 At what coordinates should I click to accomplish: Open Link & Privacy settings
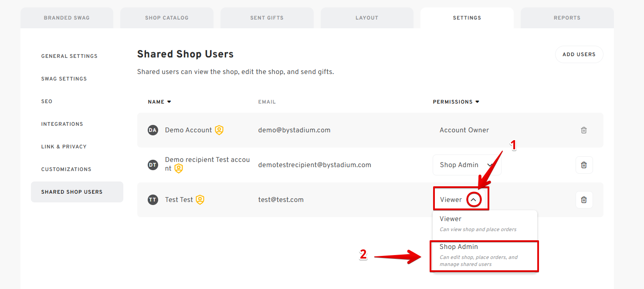[64, 147]
